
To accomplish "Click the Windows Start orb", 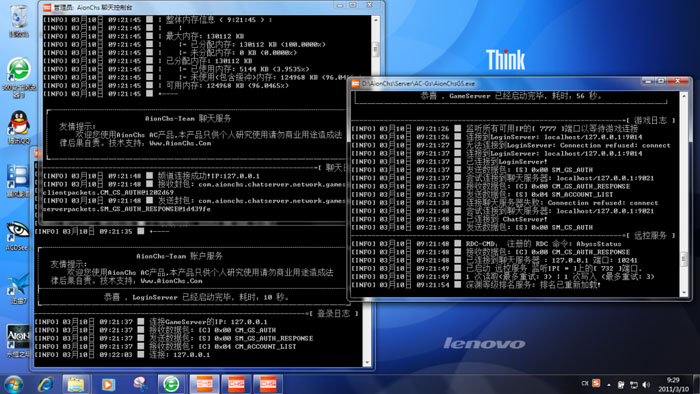I will [13, 384].
